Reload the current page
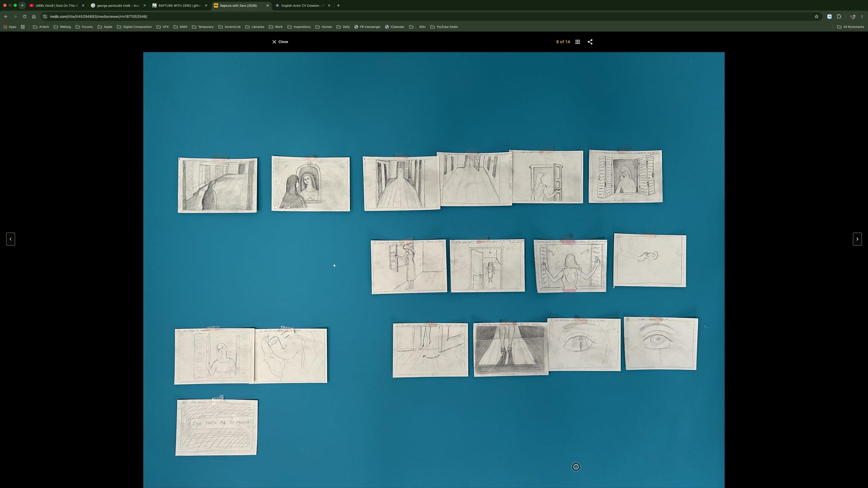 tap(24, 16)
